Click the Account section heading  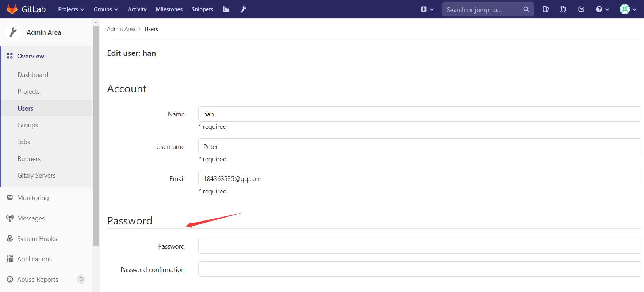click(127, 89)
